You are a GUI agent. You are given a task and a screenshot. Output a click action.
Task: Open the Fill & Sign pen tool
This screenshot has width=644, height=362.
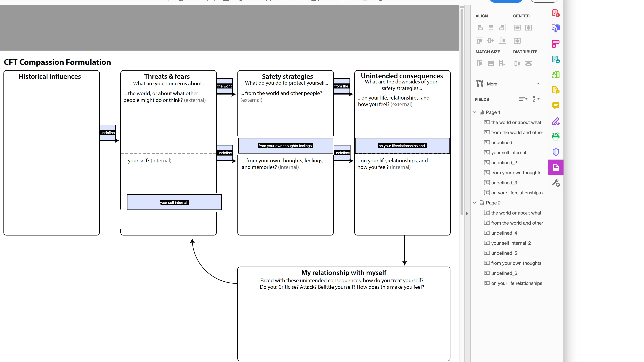[555, 121]
